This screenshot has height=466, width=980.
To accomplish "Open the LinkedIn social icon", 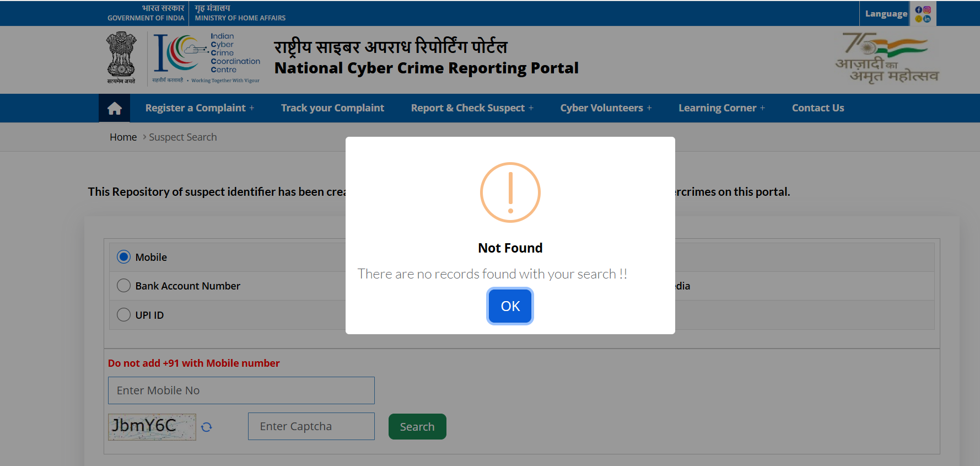I will click(927, 19).
